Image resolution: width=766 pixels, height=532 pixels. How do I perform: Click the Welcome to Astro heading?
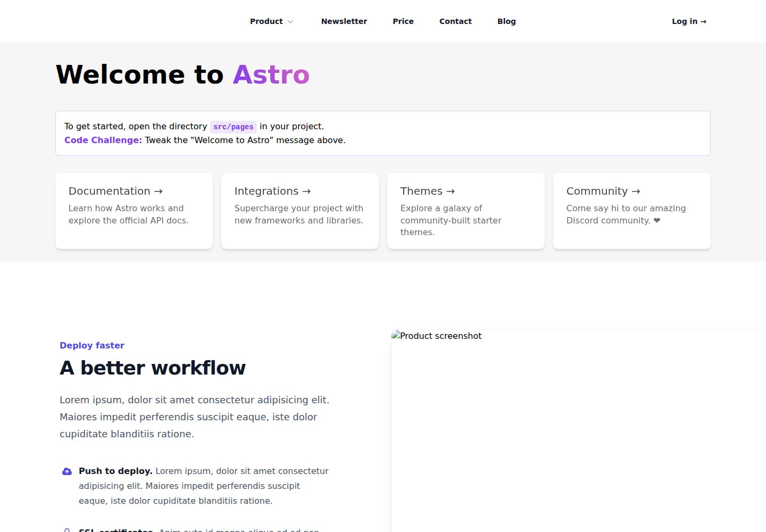182,74
